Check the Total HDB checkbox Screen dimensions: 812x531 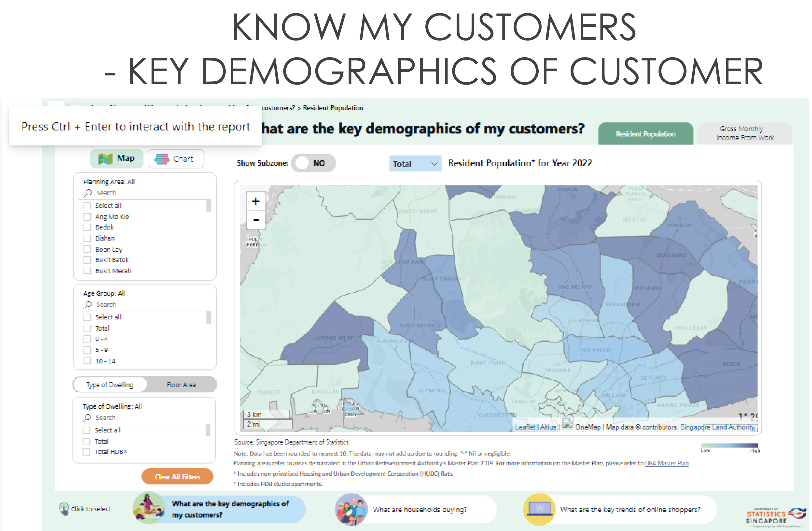click(87, 452)
